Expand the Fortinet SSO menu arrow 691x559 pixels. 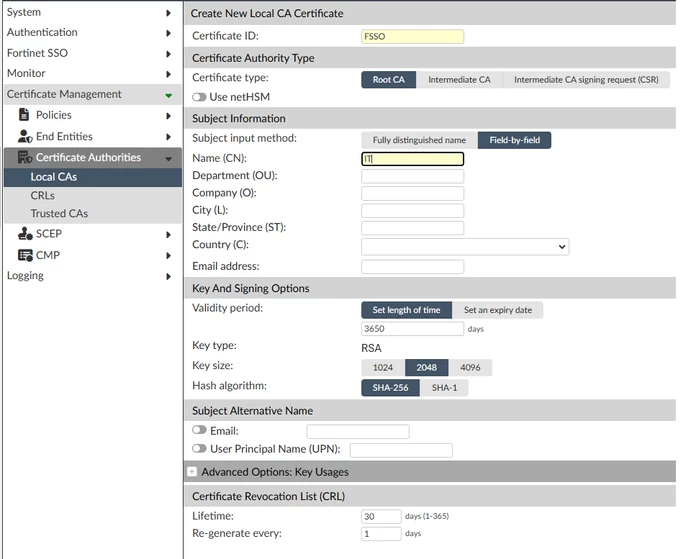click(x=168, y=54)
